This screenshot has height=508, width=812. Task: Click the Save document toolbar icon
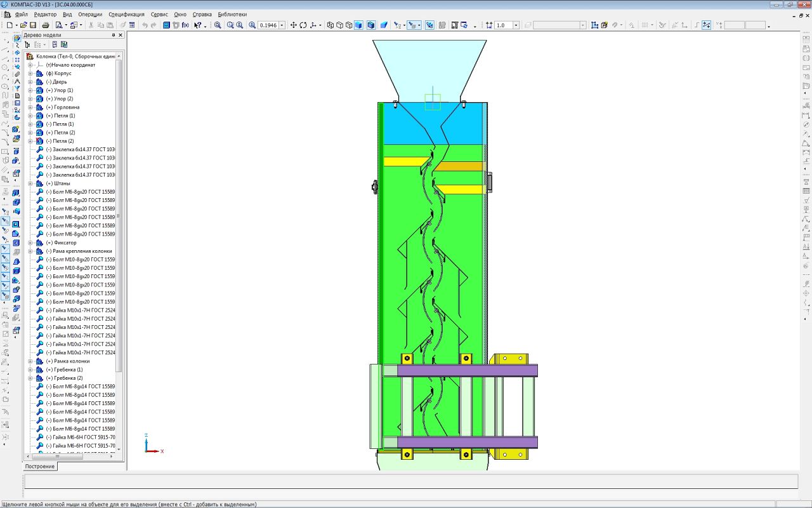(x=33, y=25)
